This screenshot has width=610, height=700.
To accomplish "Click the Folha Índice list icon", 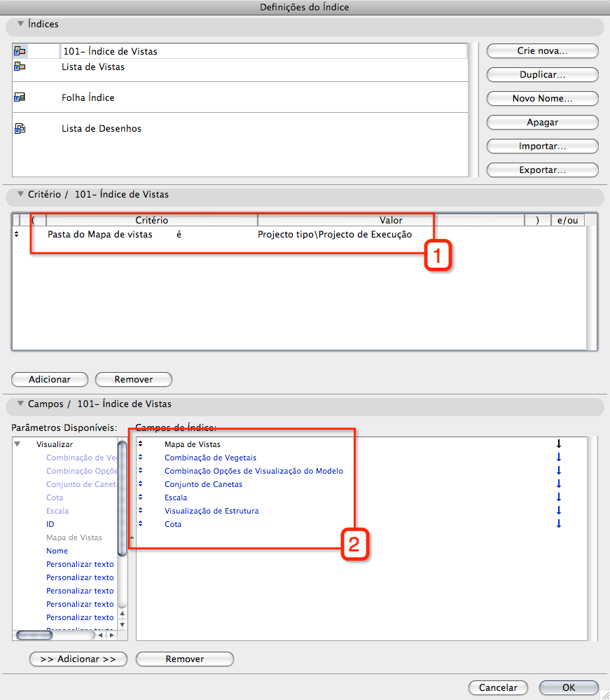I will pos(20,97).
